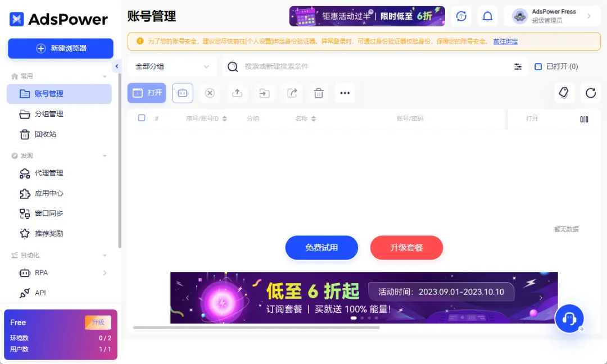This screenshot has width=607, height=364.
Task: Click the trash delete toolbar icon
Action: [319, 93]
